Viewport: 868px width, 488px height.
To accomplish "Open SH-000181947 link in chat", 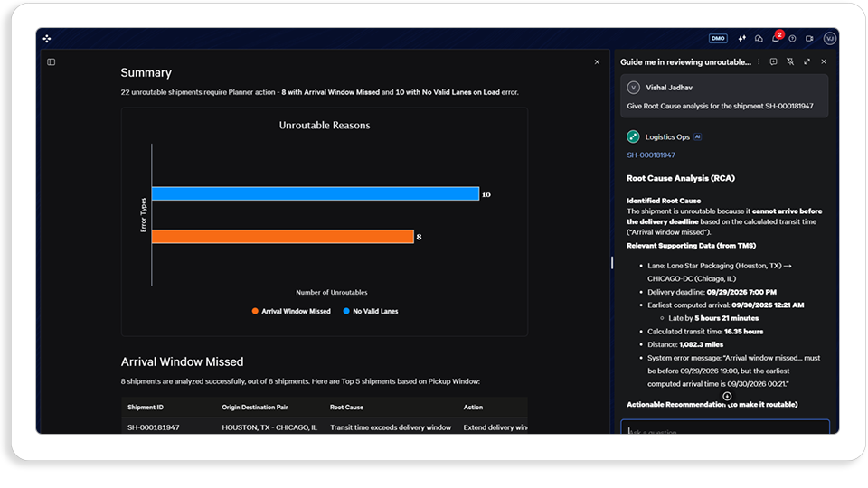I will point(651,155).
